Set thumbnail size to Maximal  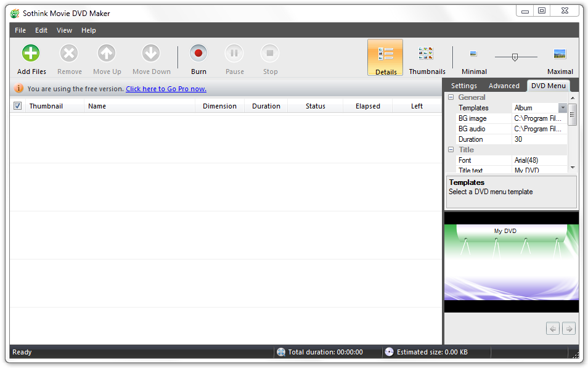tap(560, 54)
